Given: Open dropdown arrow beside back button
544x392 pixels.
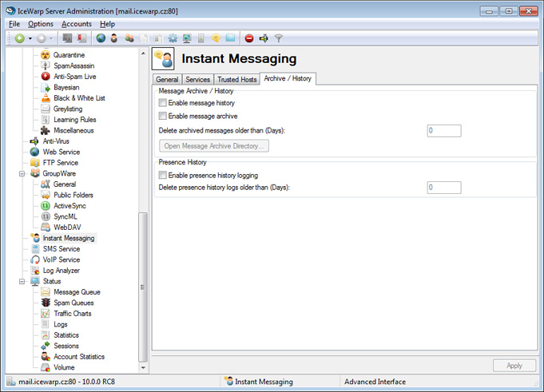Looking at the screenshot, I should point(30,38).
